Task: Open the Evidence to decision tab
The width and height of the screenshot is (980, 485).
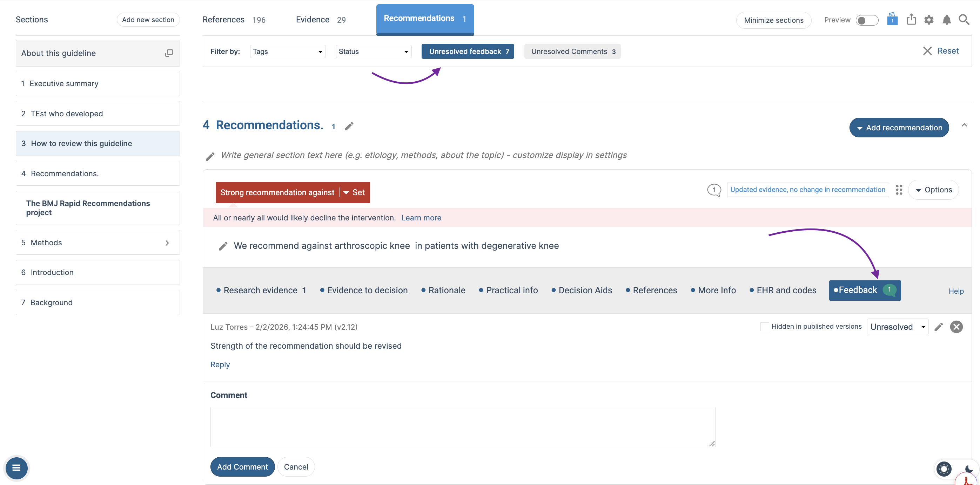Action: point(364,291)
